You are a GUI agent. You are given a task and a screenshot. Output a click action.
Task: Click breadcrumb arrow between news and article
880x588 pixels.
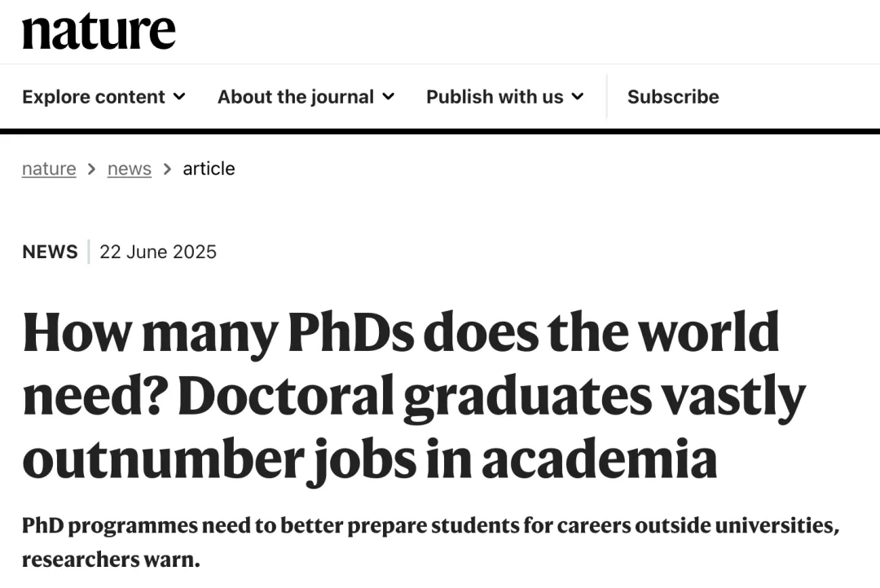pos(167,169)
